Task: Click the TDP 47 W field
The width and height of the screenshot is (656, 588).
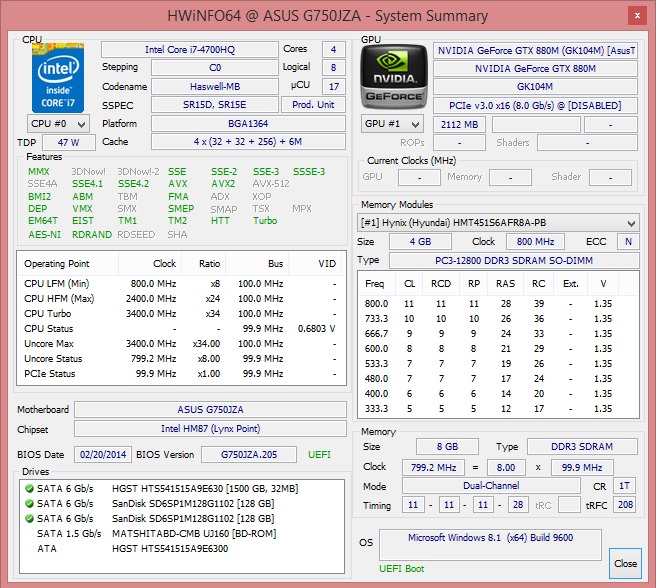Action: coord(69,142)
